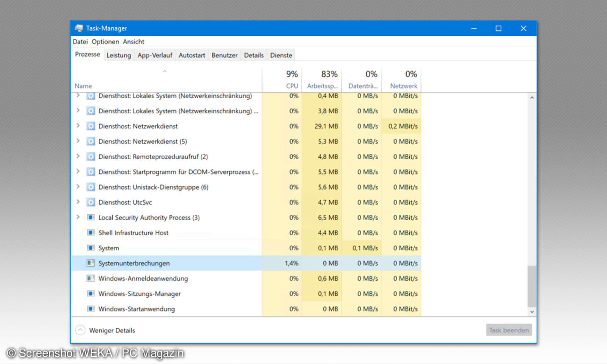Click the Windows-Startanwendung icon
The width and height of the screenshot is (607, 364).
91,309
